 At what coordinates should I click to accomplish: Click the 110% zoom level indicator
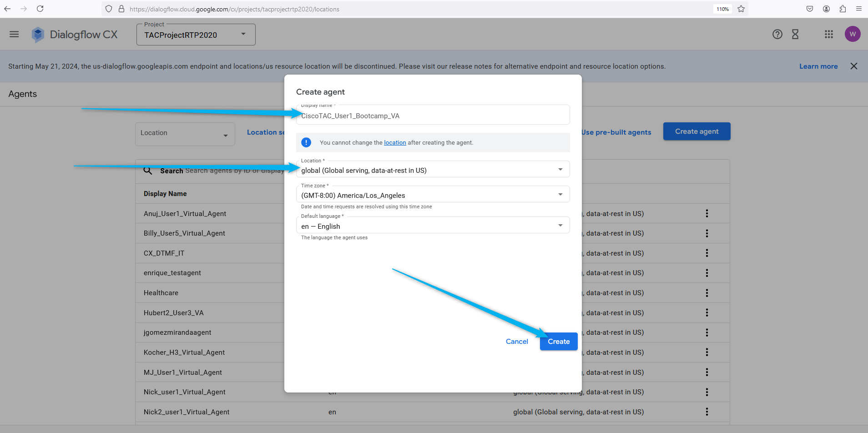(722, 9)
